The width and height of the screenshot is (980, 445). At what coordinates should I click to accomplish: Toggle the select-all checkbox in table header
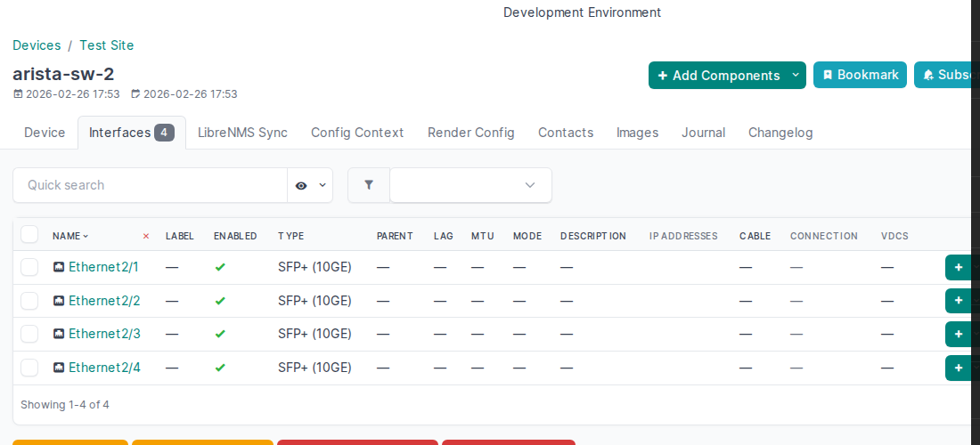tap(29, 234)
